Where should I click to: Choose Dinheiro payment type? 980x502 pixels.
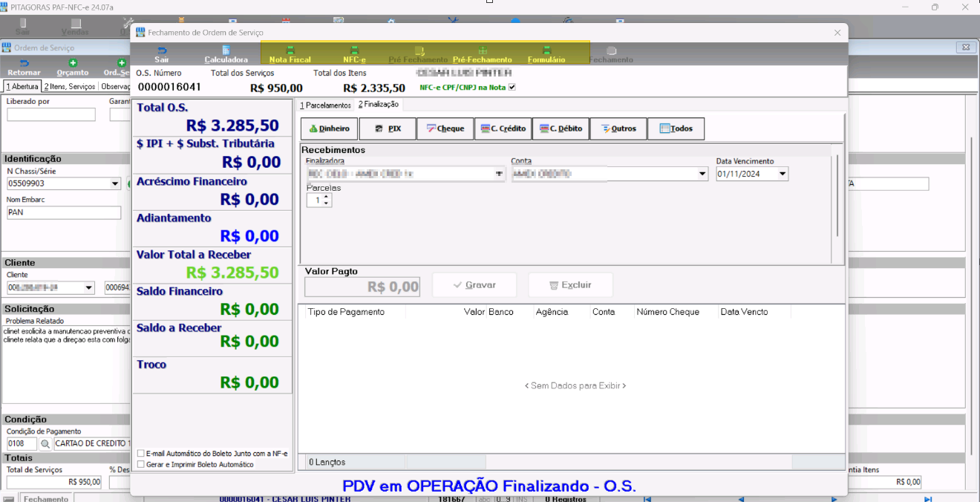(330, 128)
